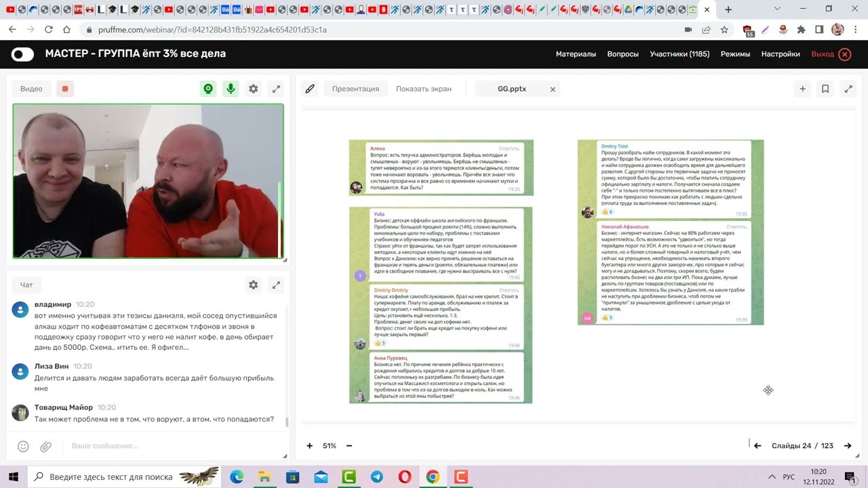Image resolution: width=868 pixels, height=488 pixels.
Task: Toggle the green webcam icon
Action: pos(208,89)
